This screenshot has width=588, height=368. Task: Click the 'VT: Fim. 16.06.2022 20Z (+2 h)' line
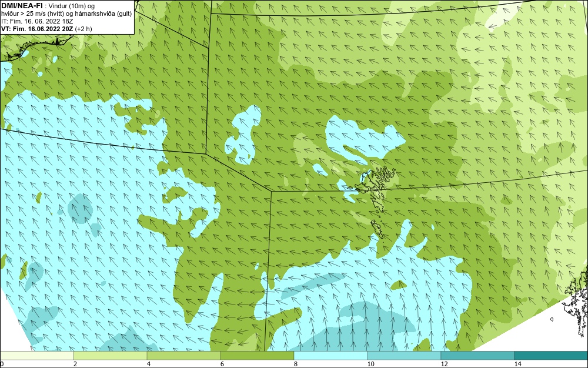point(46,29)
